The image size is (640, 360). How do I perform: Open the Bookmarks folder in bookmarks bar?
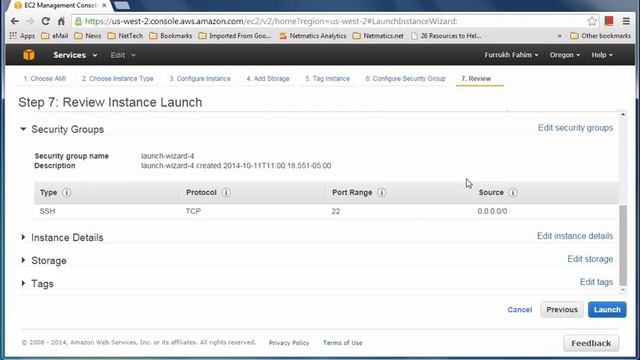171,36
